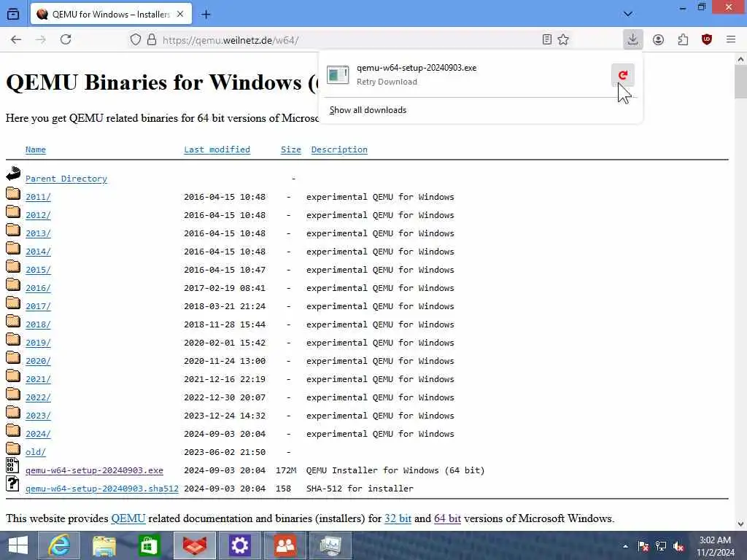Image resolution: width=747 pixels, height=560 pixels.
Task: Open the Firefox hamburger application menu
Action: (x=731, y=39)
